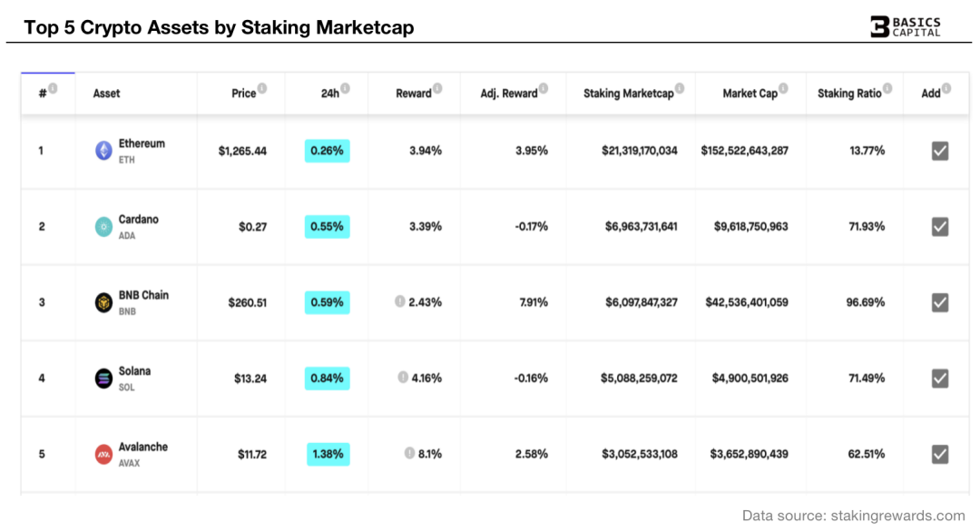Open the Ethereum asset name link
Viewport: 980px width, 532px height.
pos(142,143)
